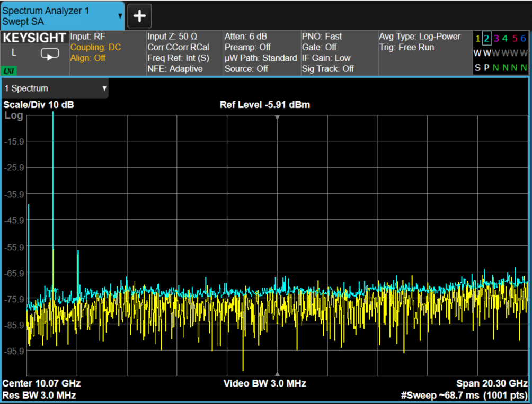Select trace 1 yellow number
The width and height of the screenshot is (532, 404).
pos(478,38)
